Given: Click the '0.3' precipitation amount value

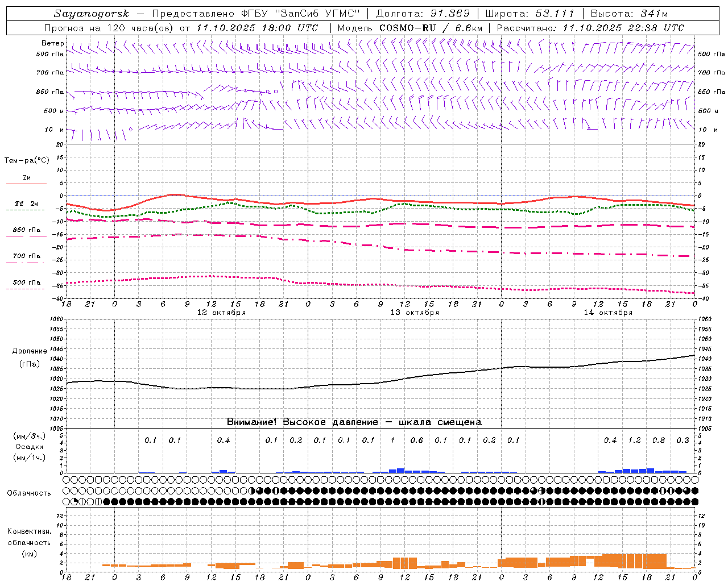Looking at the screenshot, I should point(682,440).
